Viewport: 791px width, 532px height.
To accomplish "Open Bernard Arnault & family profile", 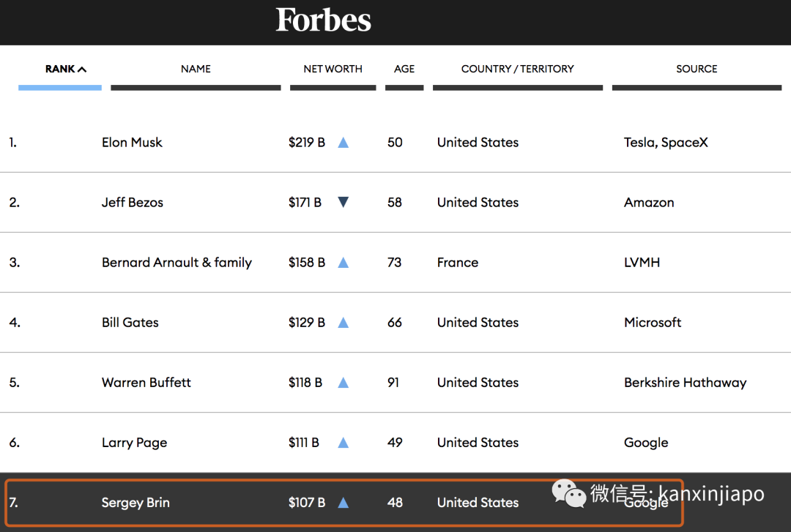I will [x=177, y=262].
